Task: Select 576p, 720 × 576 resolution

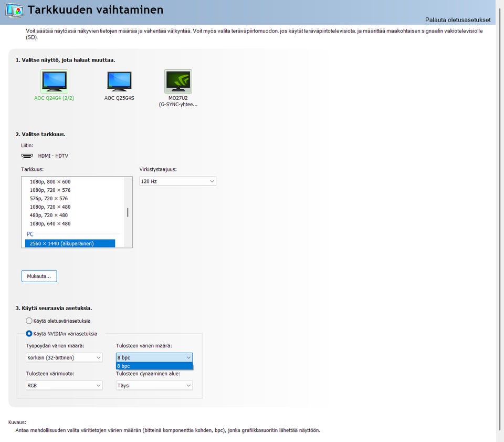Action: [49, 199]
